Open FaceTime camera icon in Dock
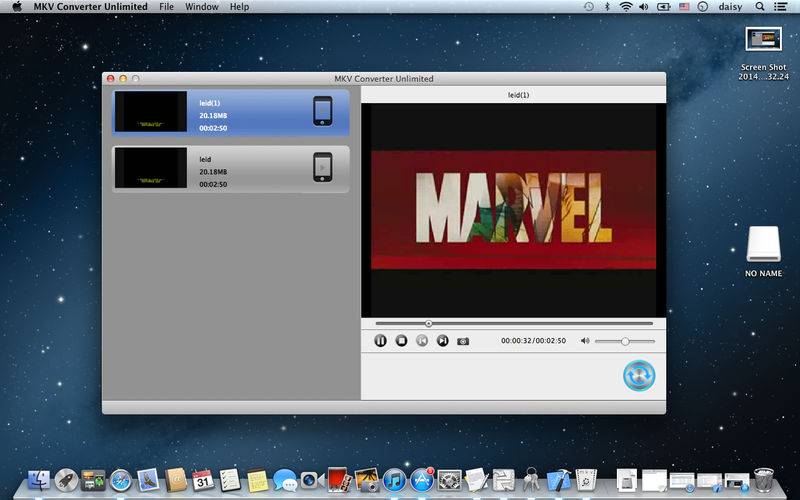 pos(312,481)
